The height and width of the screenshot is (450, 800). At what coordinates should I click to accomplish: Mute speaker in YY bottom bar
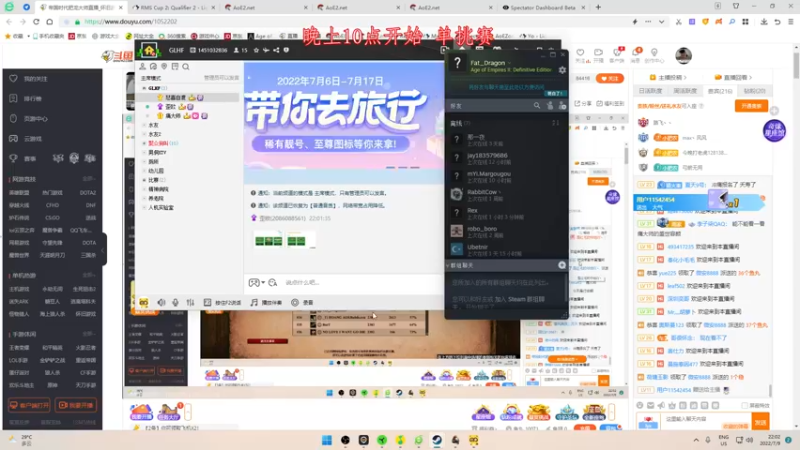point(161,303)
